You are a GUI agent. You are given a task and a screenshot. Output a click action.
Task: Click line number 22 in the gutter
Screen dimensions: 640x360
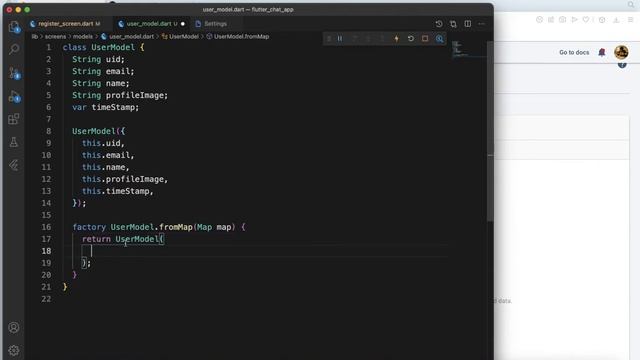tap(46, 299)
